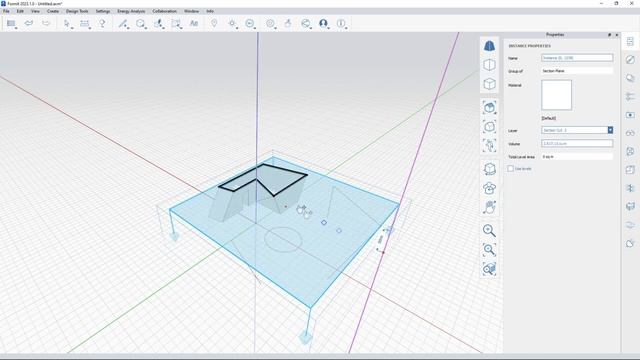Activate the Pan hand icon
The height and width of the screenshot is (360, 640).
click(x=489, y=207)
